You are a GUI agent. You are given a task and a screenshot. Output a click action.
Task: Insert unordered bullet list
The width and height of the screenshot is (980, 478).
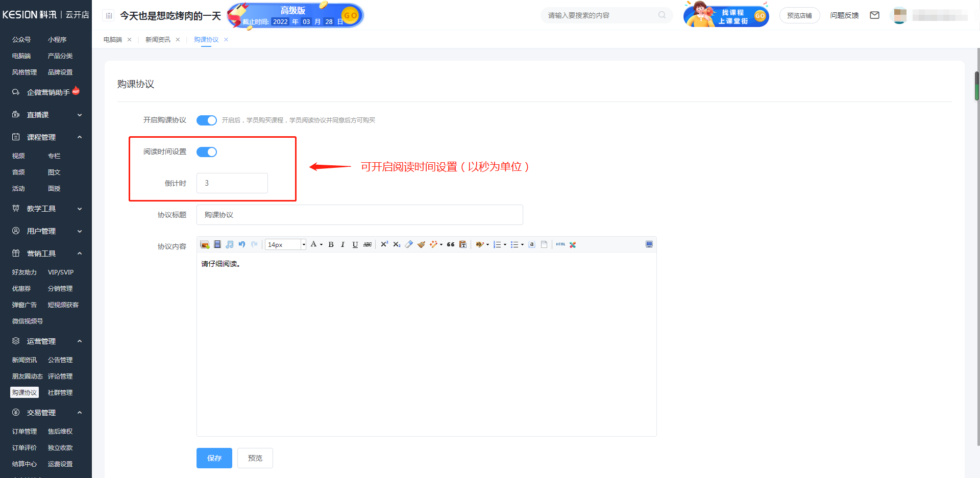pyautogui.click(x=514, y=244)
